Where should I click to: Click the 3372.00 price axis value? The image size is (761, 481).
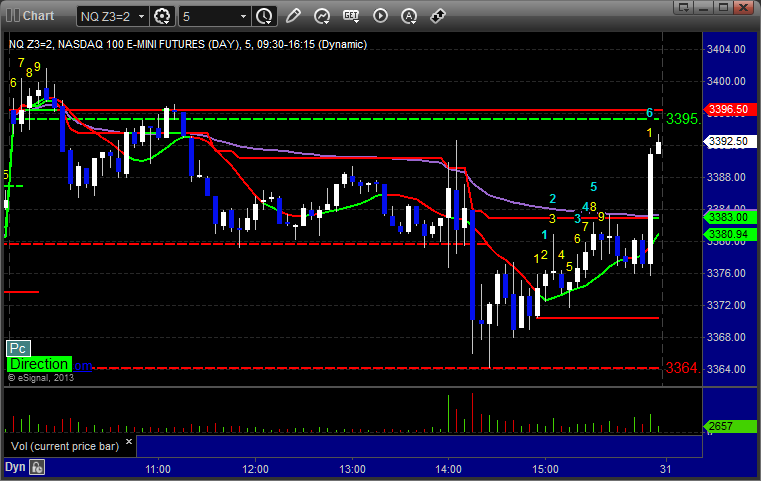coord(726,305)
